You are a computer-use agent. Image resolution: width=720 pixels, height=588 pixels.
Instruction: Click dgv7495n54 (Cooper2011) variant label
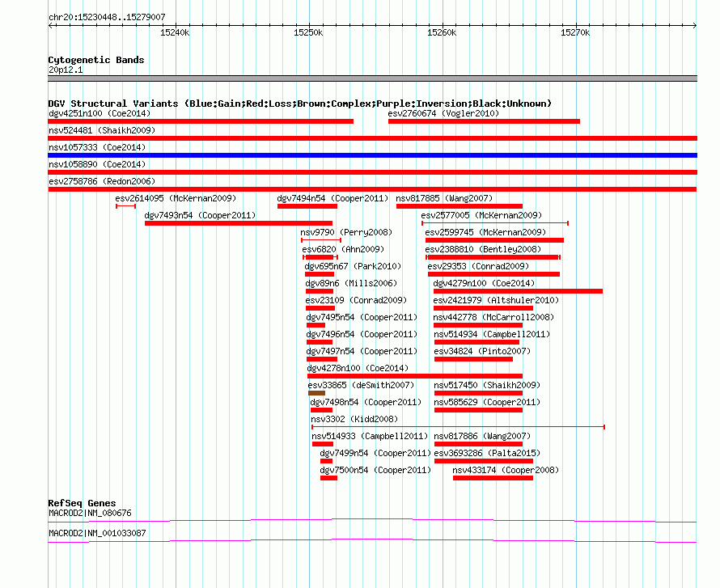[x=362, y=317]
